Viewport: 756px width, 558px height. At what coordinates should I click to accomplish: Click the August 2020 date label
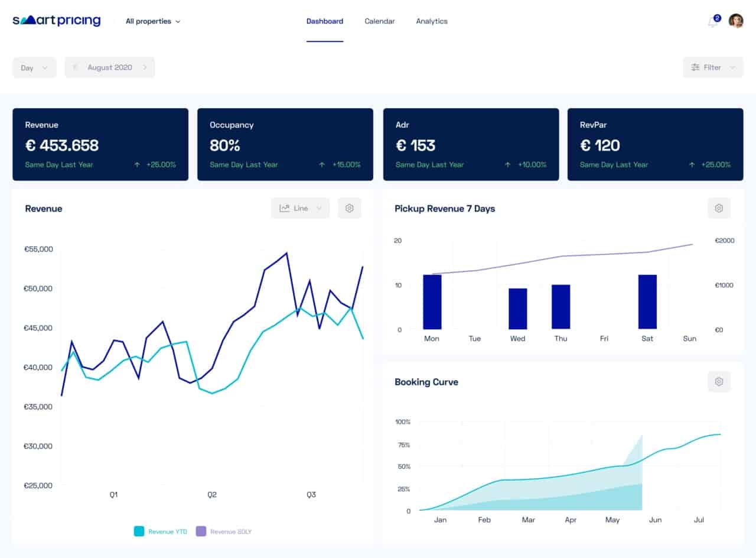point(110,67)
